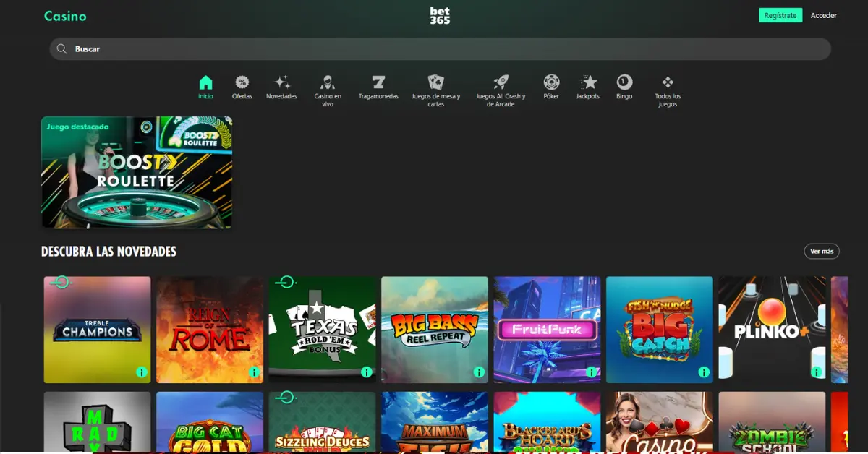
Task: Click the bet365 logo
Action: 440,16
